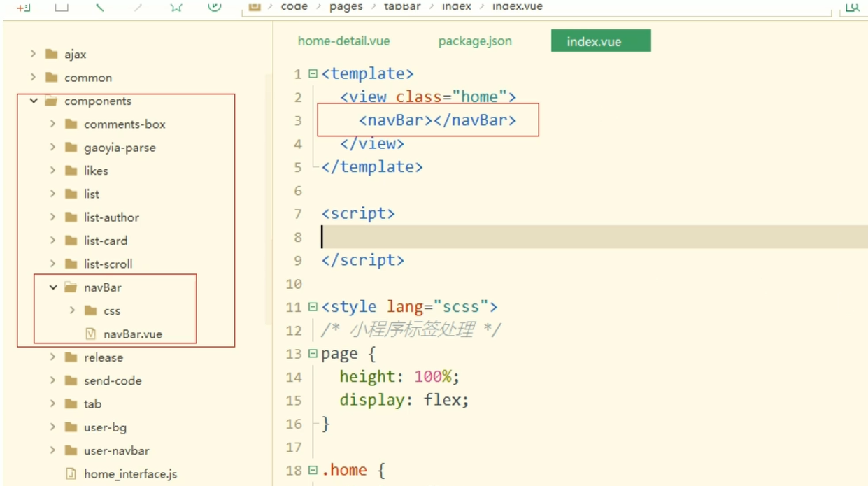Image resolution: width=868 pixels, height=486 pixels.
Task: Expand the release folder chevron
Action: [x=52, y=357]
